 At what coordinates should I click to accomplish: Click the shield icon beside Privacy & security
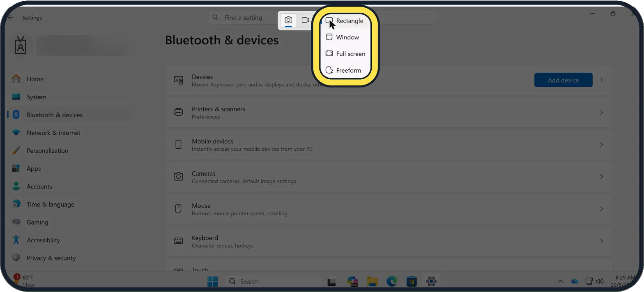[x=16, y=258]
